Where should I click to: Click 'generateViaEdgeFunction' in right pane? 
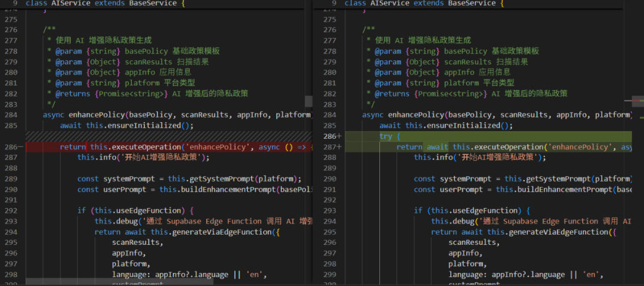pyautogui.click(x=557, y=232)
